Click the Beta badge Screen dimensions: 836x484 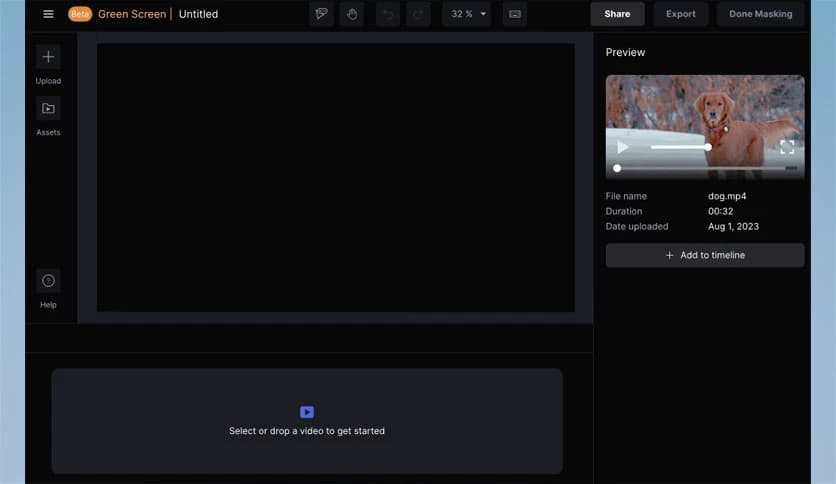point(79,14)
